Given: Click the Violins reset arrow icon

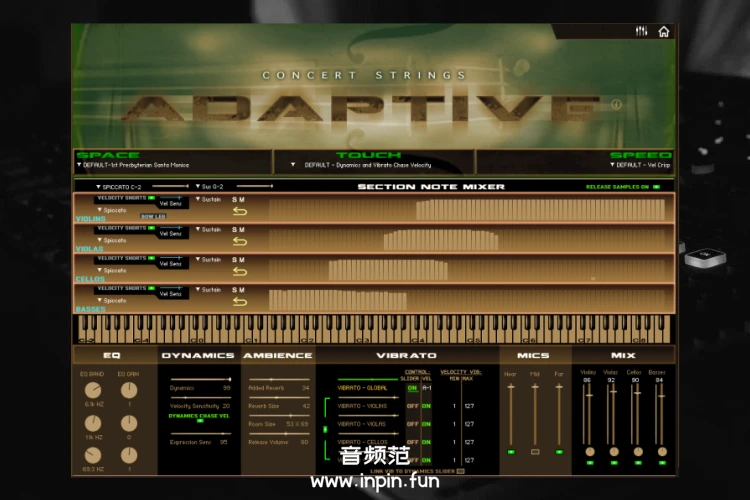Looking at the screenshot, I should (240, 211).
